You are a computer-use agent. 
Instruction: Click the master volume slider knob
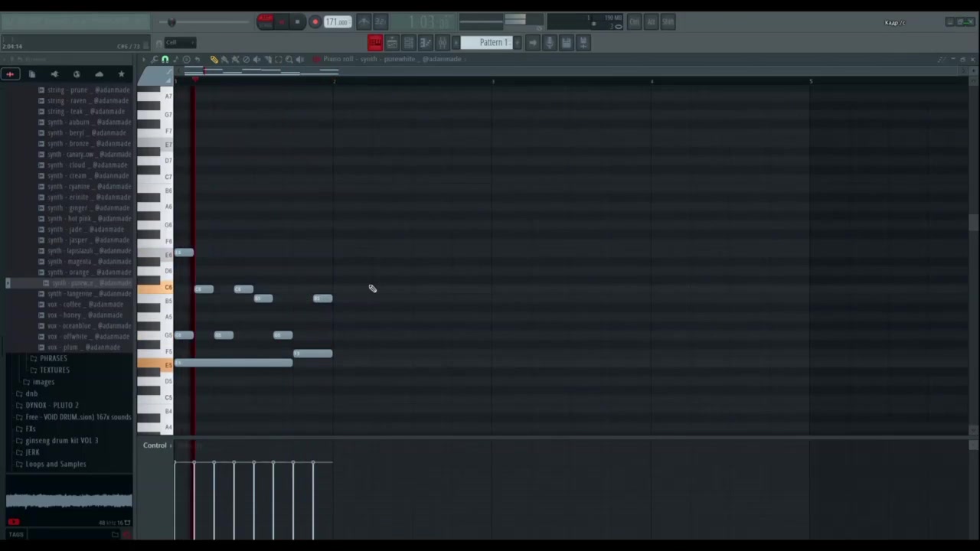point(171,22)
